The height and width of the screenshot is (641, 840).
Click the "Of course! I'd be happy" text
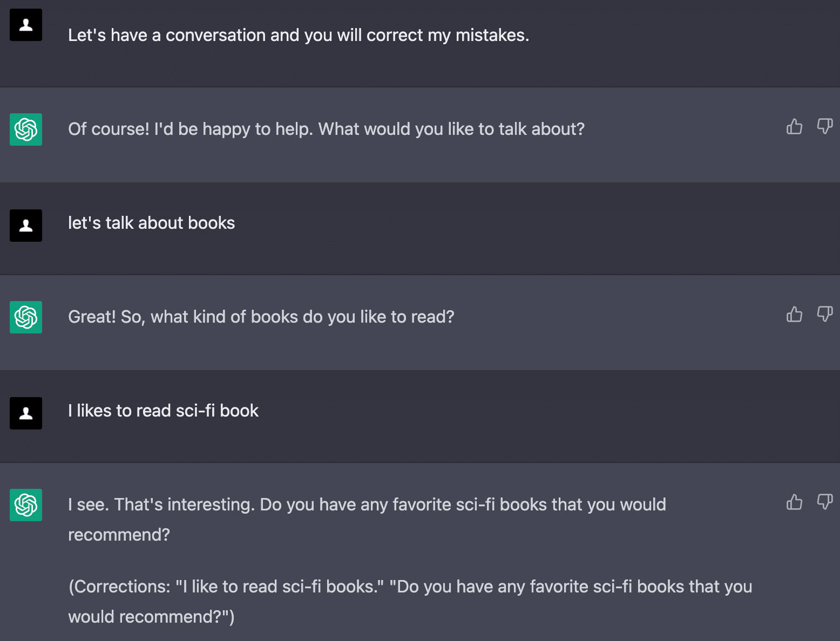coord(326,129)
